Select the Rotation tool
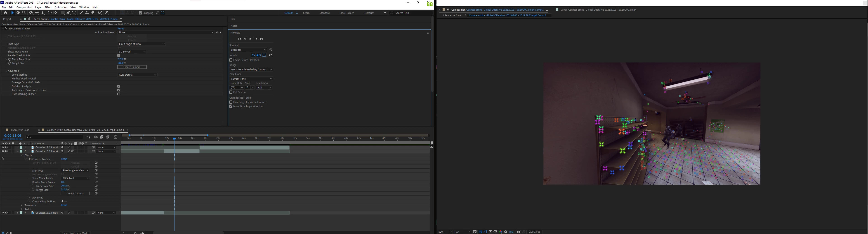Image resolution: width=868 pixels, height=234 pixels. [x=50, y=13]
